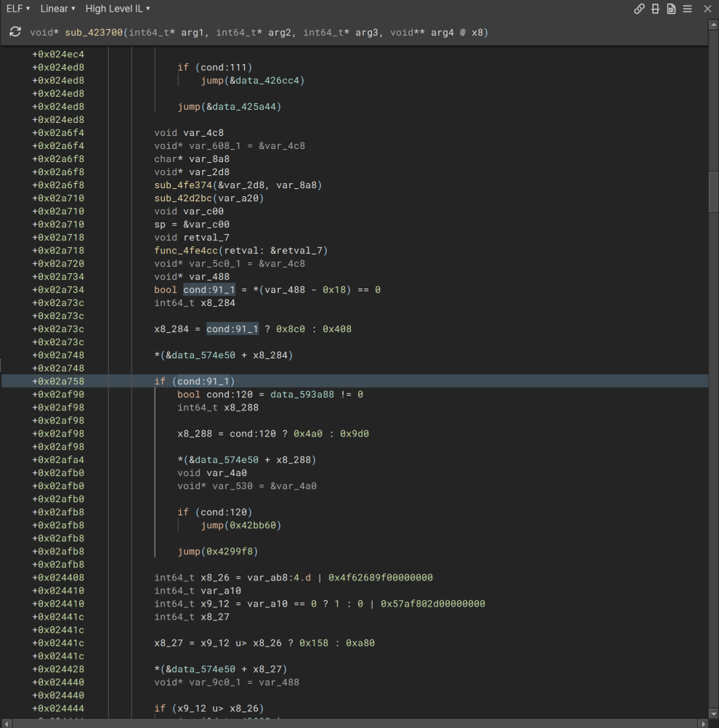Click the binary file document icon
719x728 pixels.
tap(671, 9)
